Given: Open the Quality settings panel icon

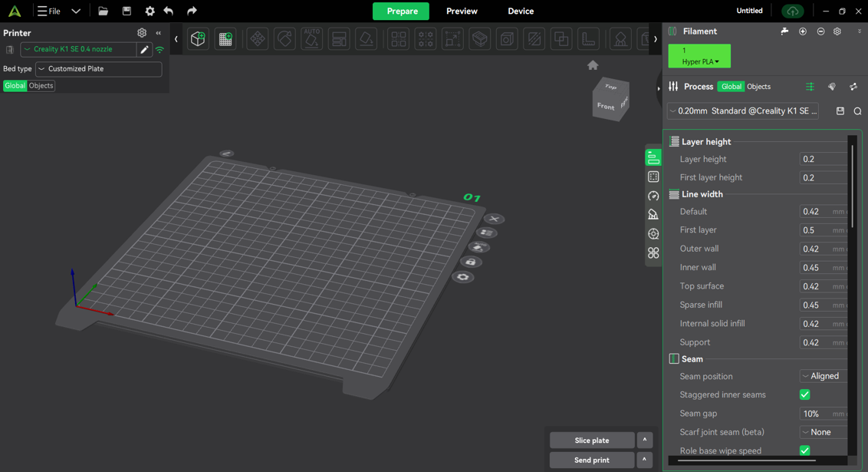Looking at the screenshot, I should tap(653, 157).
